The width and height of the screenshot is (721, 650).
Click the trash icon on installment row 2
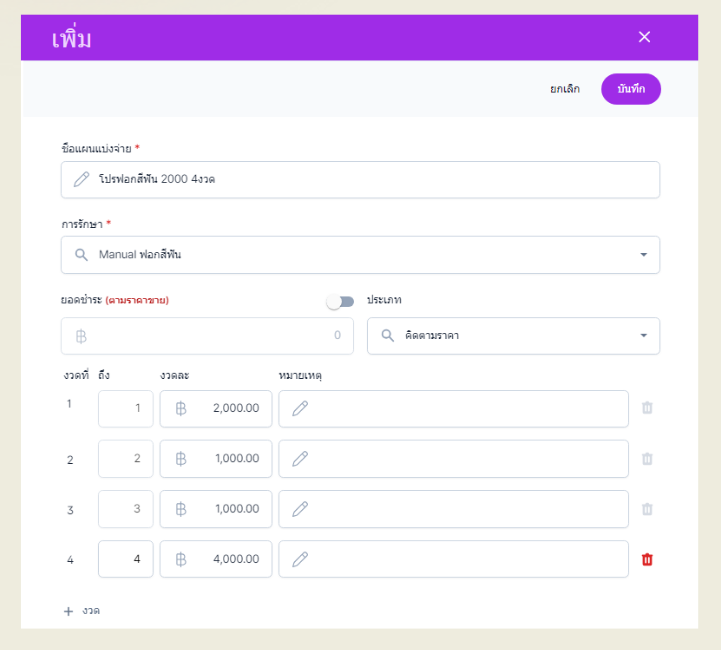click(x=647, y=458)
